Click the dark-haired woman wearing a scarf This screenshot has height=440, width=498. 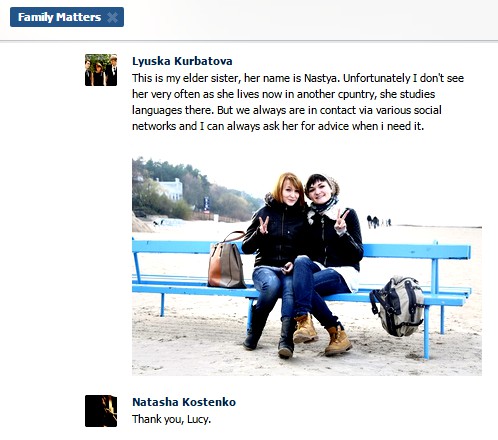[330, 253]
